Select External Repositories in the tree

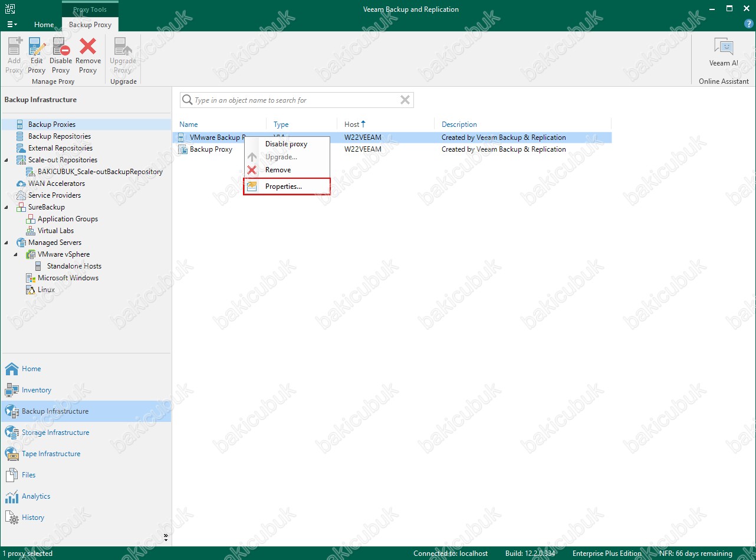[x=60, y=148]
